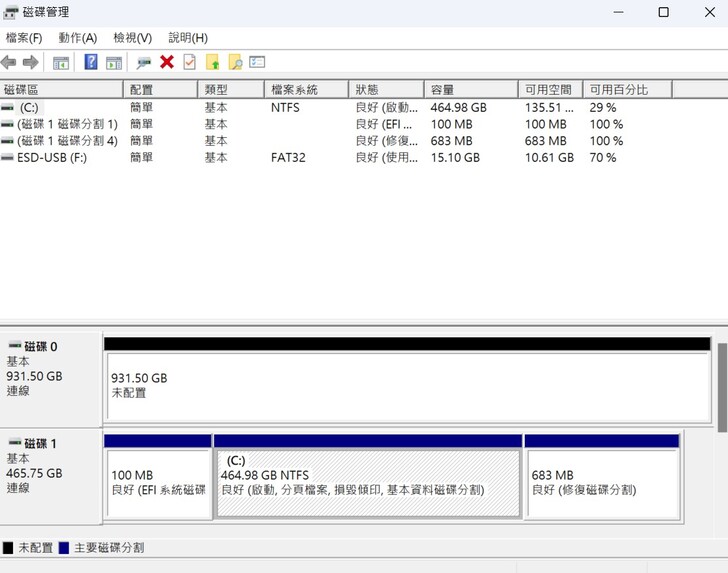Open the 檔案(F) menu
728x573 pixels.
(x=24, y=38)
